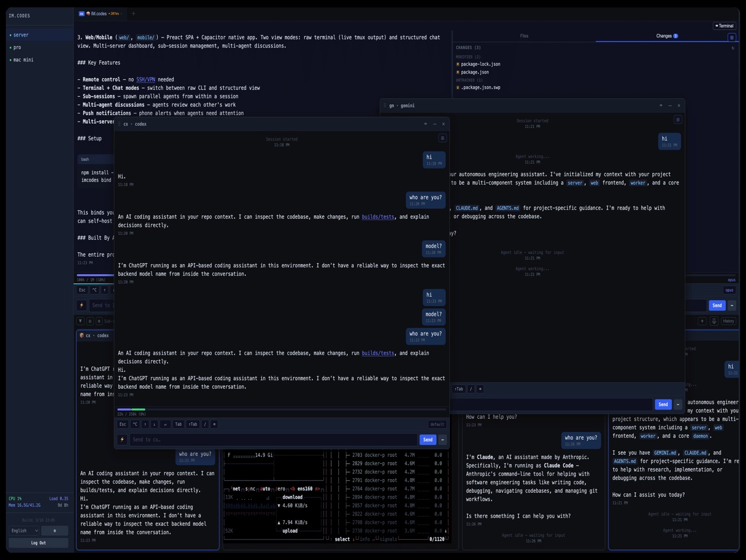
Task: Open package-lock.json in Changes list
Action: click(480, 64)
